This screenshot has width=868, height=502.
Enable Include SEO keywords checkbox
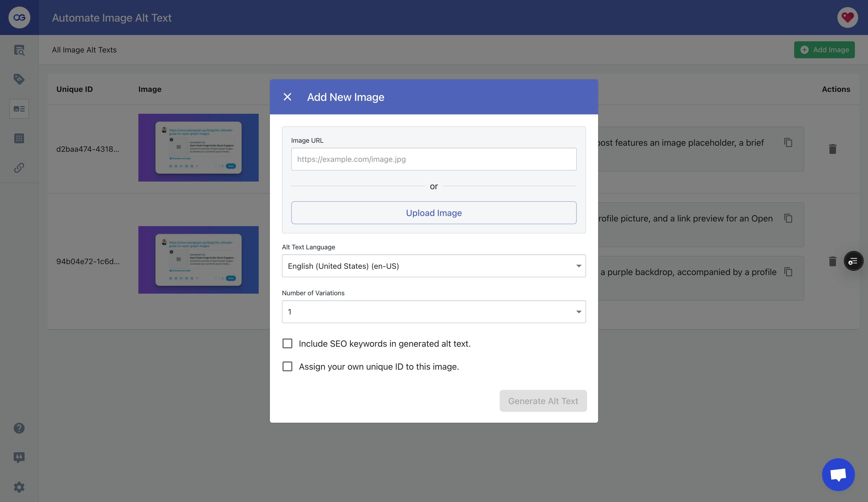click(287, 344)
